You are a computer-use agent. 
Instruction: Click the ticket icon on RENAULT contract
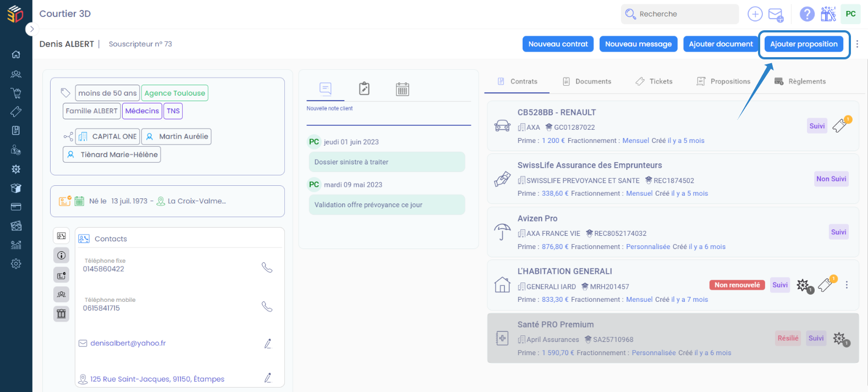click(840, 125)
